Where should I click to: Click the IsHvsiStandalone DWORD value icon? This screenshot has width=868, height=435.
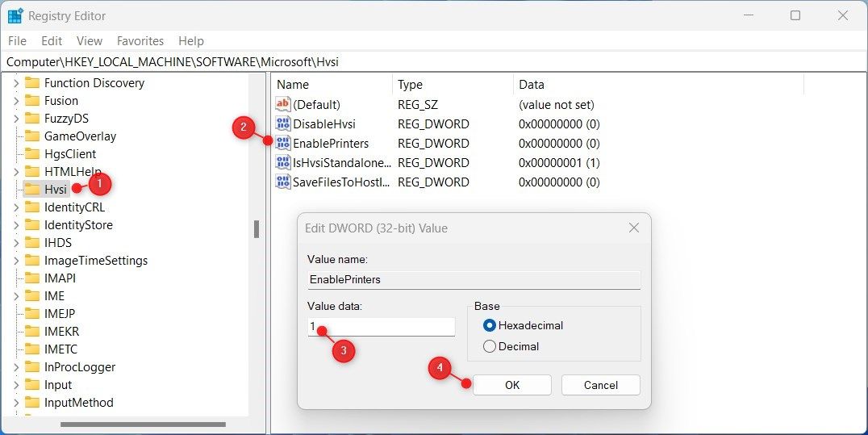[x=283, y=162]
